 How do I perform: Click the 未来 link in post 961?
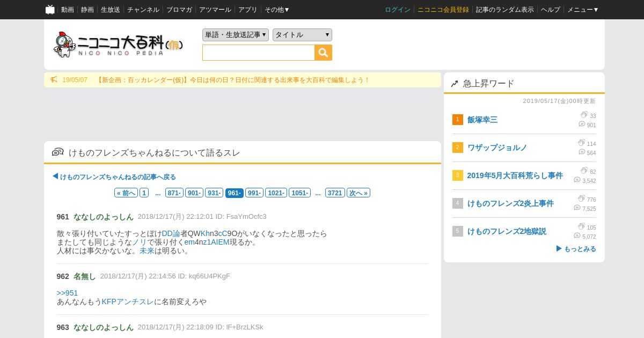click(x=147, y=251)
